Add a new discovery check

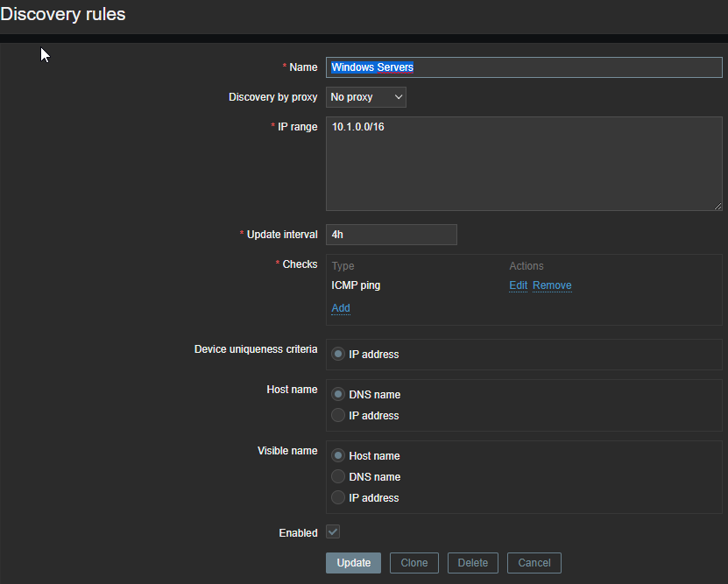341,308
